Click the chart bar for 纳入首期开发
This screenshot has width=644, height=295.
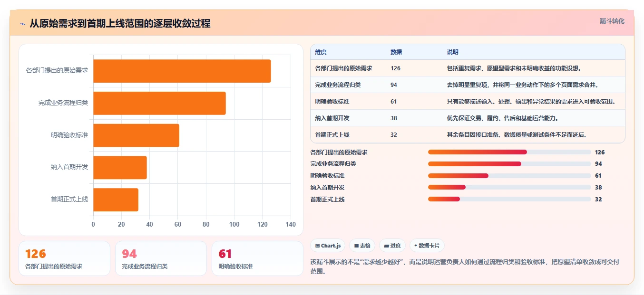120,167
